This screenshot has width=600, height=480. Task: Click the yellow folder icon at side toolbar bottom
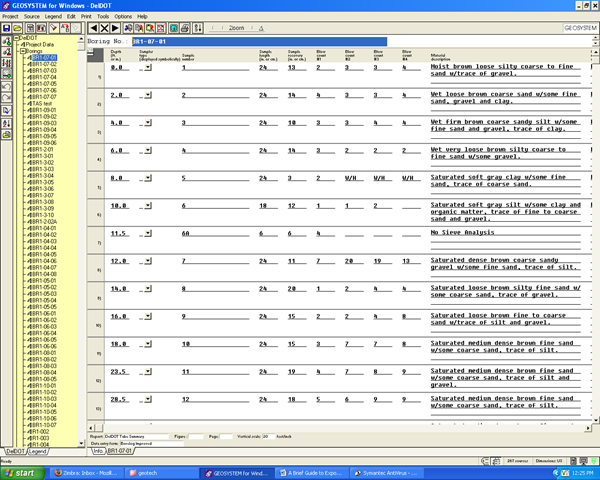(x=7, y=134)
